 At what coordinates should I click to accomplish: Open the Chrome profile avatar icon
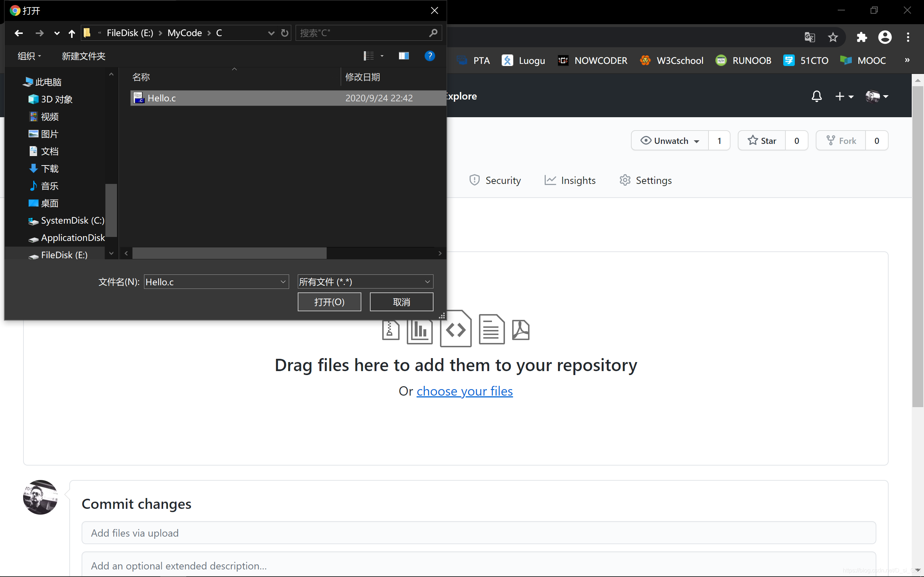point(885,37)
